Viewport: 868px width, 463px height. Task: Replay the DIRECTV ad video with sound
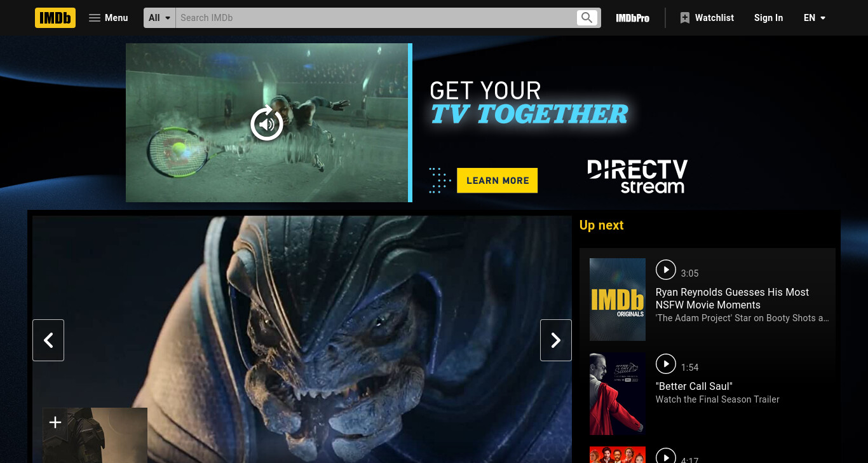(267, 123)
